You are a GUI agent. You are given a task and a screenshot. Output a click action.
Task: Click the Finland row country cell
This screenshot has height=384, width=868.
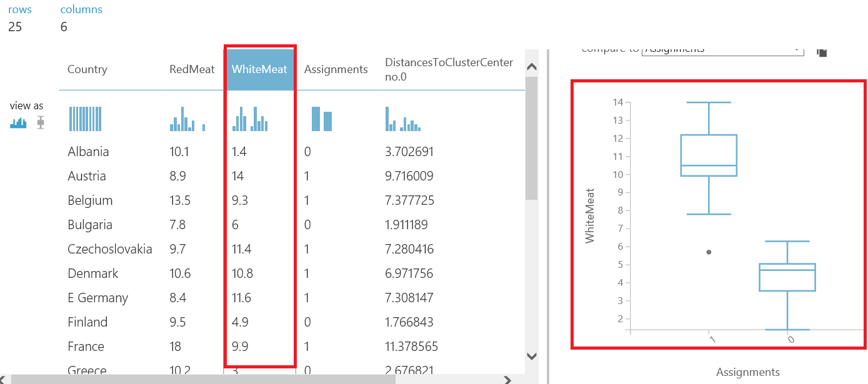point(87,322)
